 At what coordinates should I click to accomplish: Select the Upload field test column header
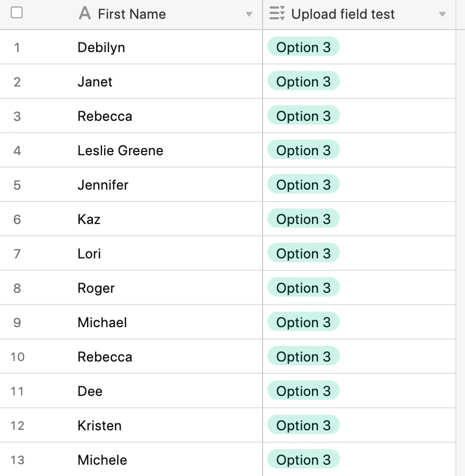click(x=359, y=15)
